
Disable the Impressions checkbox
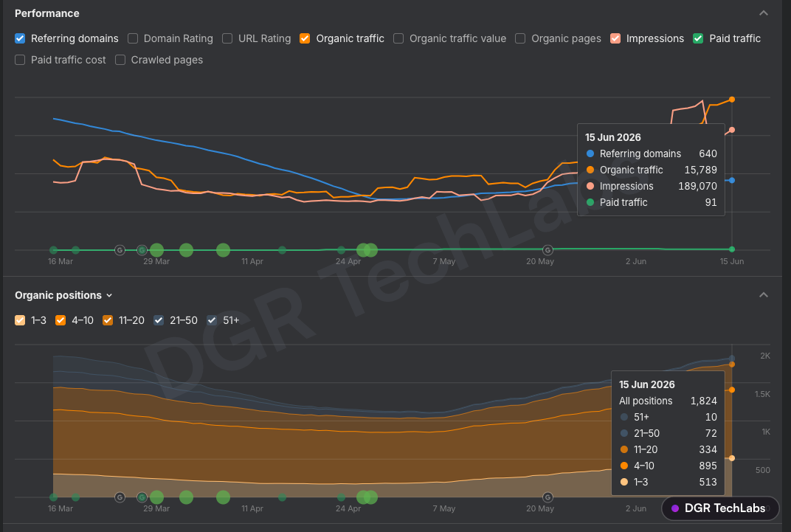point(615,38)
